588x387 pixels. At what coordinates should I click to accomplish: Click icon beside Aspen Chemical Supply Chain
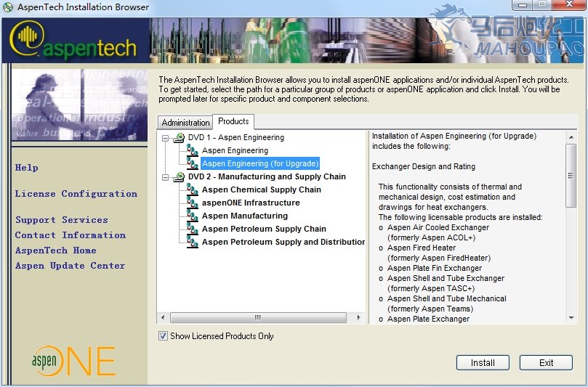pyautogui.click(x=193, y=190)
